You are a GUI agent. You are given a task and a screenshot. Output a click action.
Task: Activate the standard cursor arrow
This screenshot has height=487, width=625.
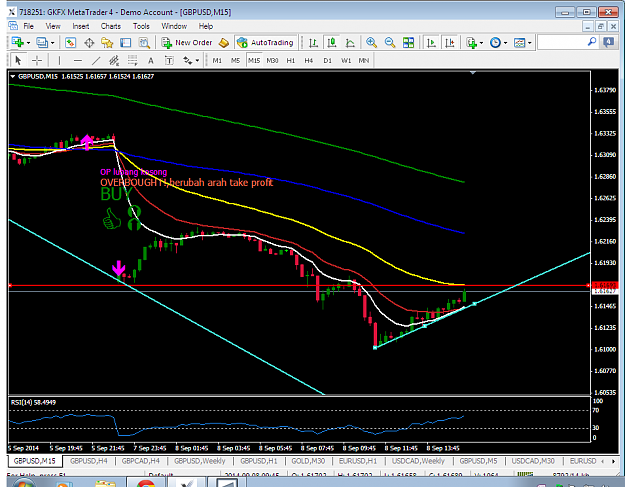[18, 61]
